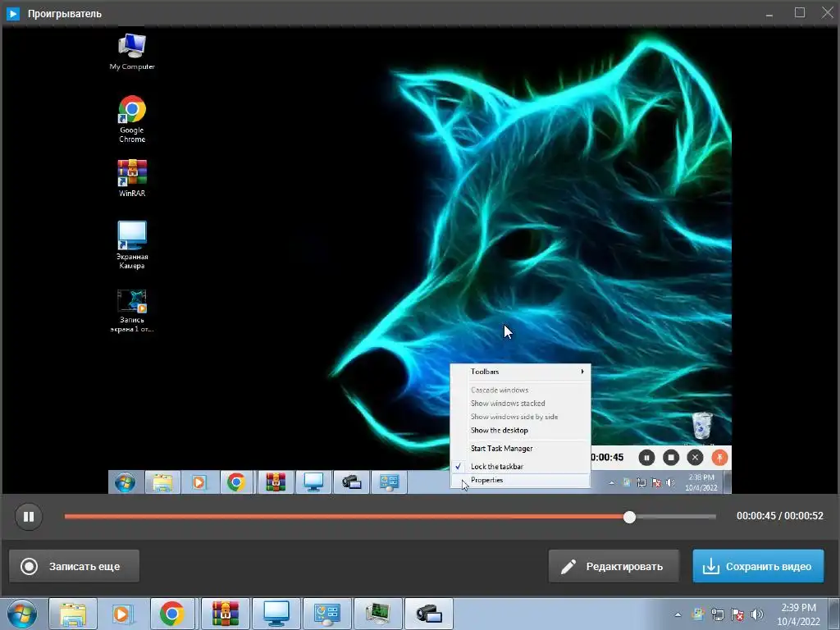Viewport: 840px width, 630px height.
Task: Click the 00:00:45 / 00:00:52 playback time
Action: [x=779, y=516]
